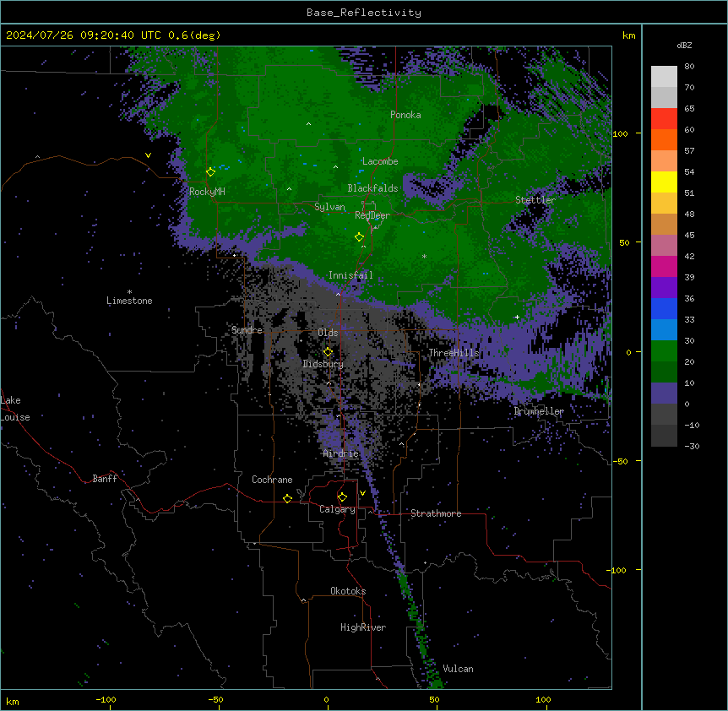Select the slate purple 0-10 dBZ swatch
728x711 pixels.
tap(664, 393)
